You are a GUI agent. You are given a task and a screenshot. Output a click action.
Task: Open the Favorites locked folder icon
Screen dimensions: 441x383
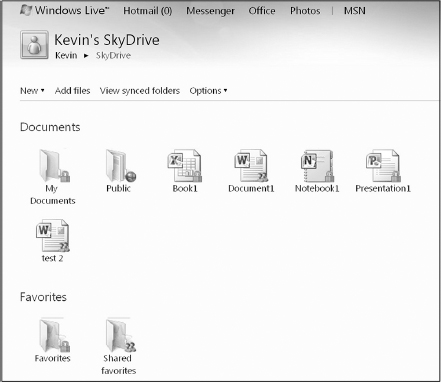coord(54,335)
